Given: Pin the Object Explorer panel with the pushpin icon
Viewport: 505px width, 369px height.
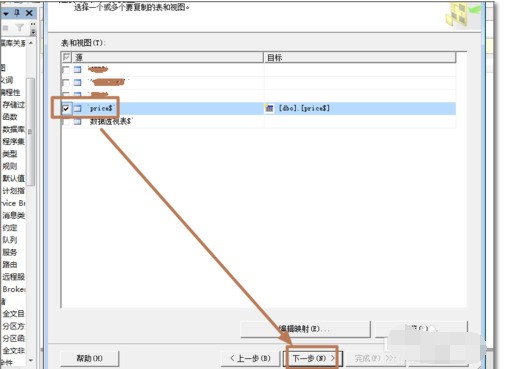Looking at the screenshot, I should pyautogui.click(x=18, y=13).
